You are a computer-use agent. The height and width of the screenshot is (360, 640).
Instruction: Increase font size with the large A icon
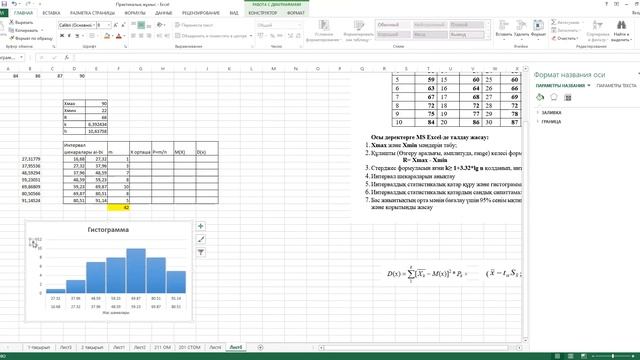coord(116,25)
